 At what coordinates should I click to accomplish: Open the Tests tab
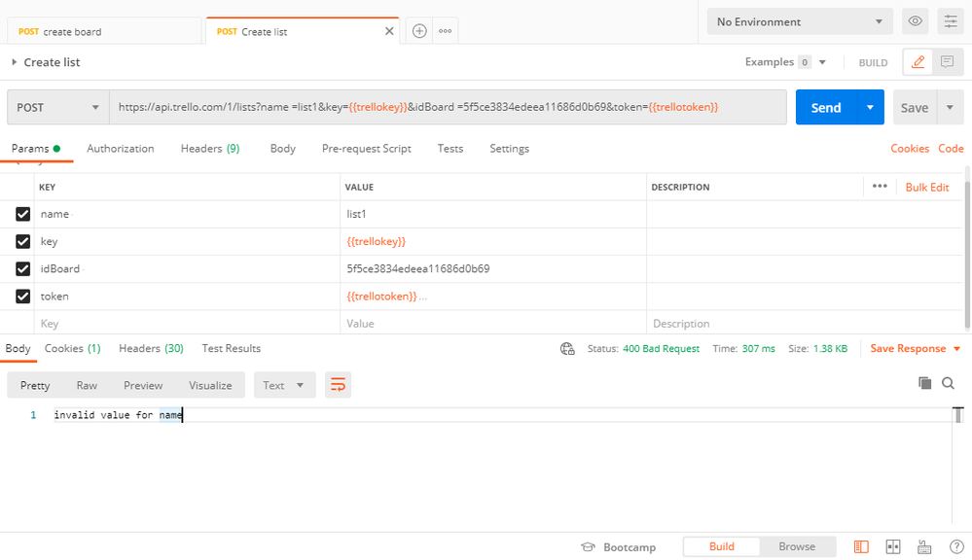pos(450,149)
